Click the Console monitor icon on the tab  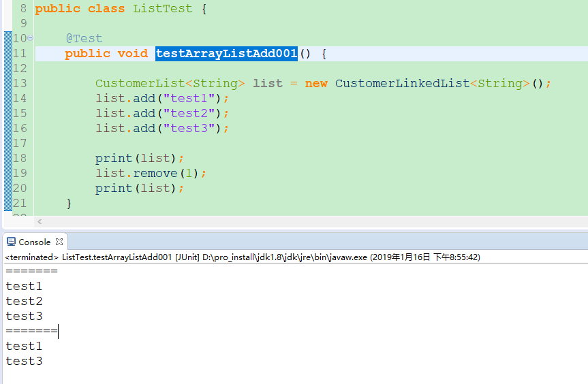click(x=12, y=242)
